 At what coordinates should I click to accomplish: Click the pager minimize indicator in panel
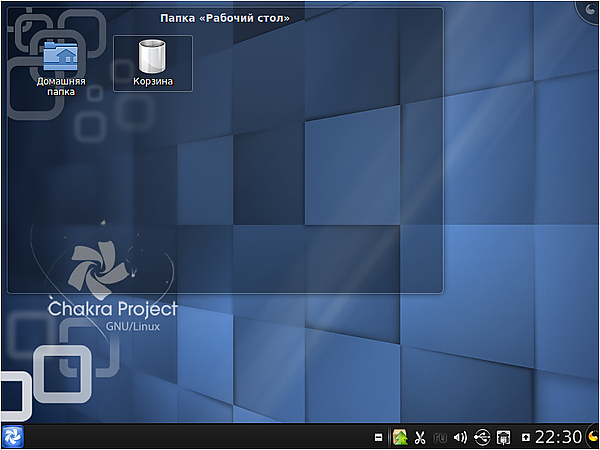tap(379, 437)
